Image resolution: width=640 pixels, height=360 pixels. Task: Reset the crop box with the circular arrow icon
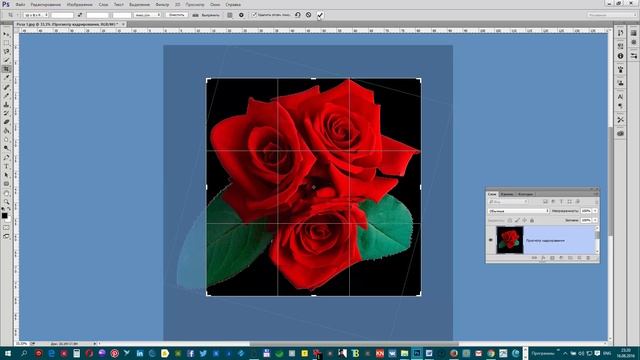click(298, 15)
